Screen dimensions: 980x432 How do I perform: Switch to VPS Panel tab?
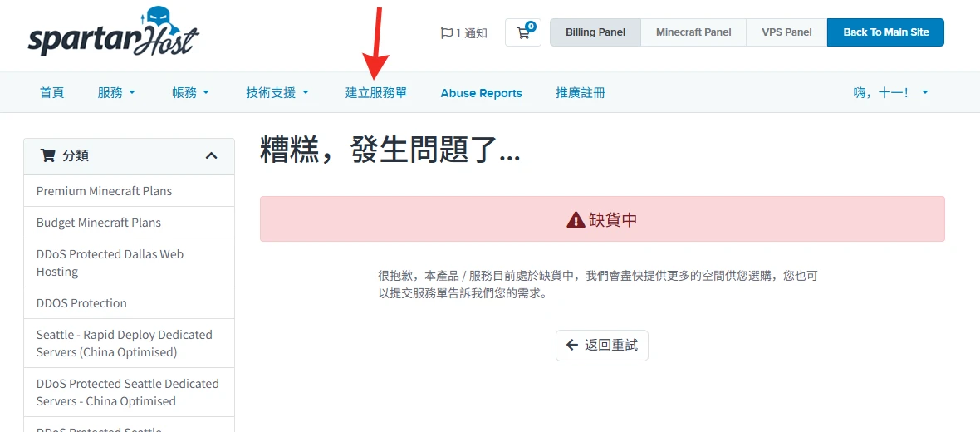coord(786,32)
